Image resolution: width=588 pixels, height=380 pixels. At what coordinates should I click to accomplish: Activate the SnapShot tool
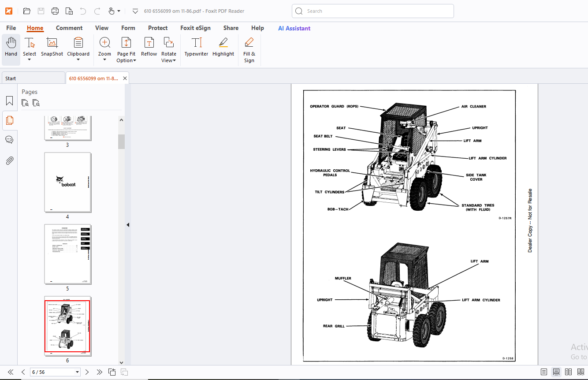tap(52, 48)
